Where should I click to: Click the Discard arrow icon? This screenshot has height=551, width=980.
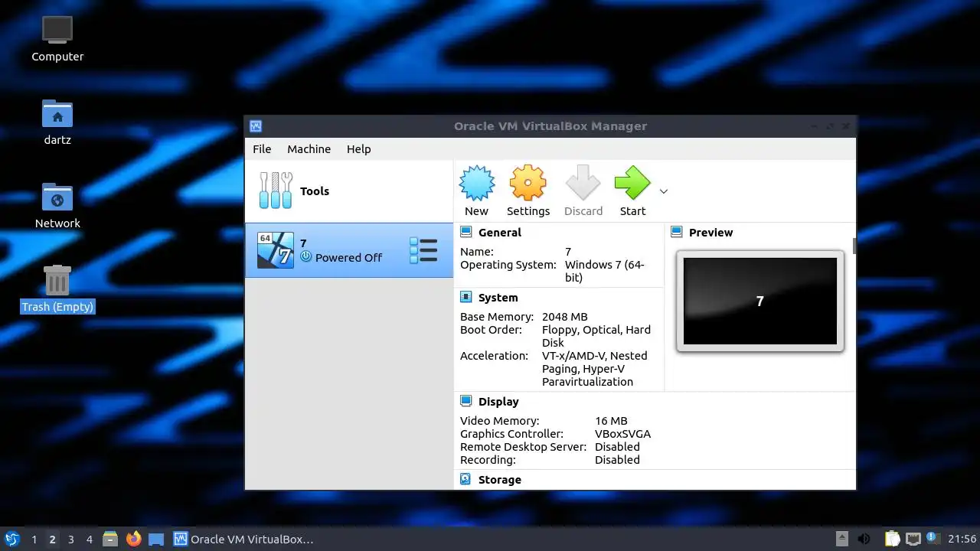[x=583, y=184]
